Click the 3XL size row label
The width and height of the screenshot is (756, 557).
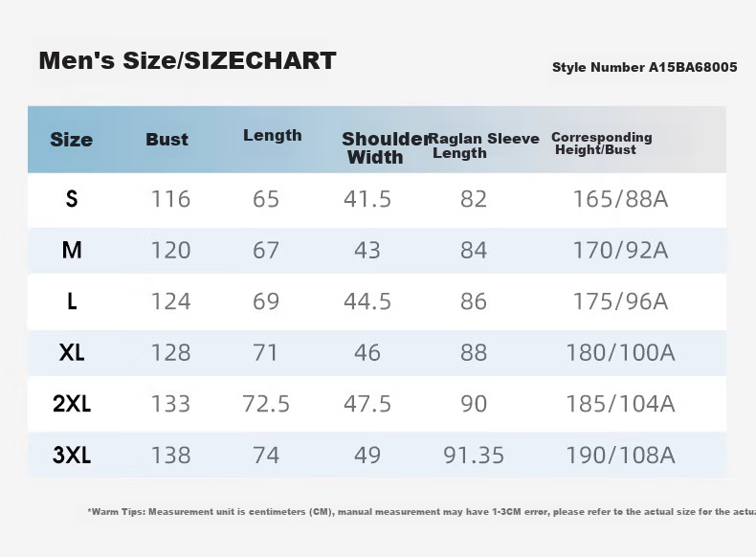pos(72,455)
